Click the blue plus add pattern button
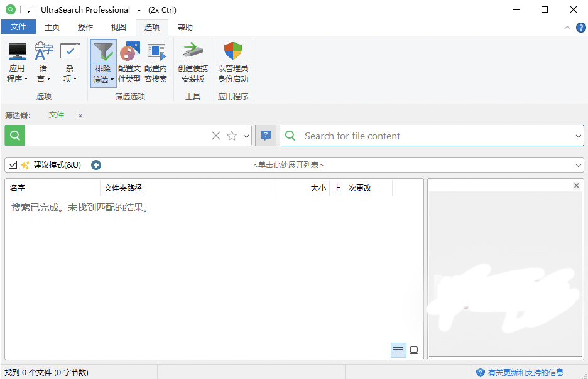Screen dimensions: 588x379 [96, 165]
